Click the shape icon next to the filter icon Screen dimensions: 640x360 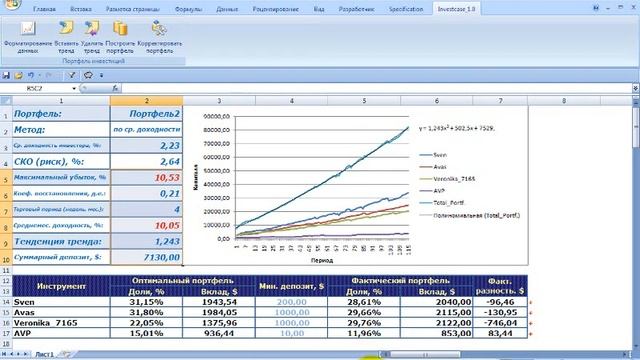(x=88, y=75)
